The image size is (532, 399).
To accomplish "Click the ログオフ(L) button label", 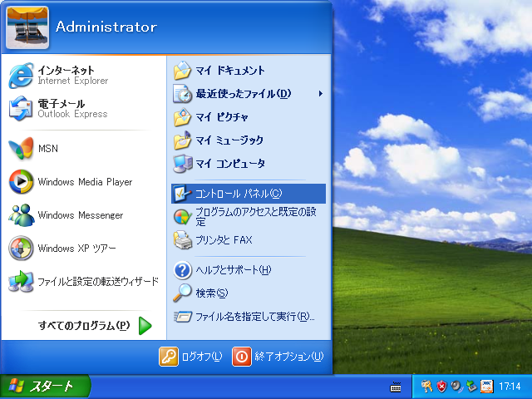I will click(202, 357).
